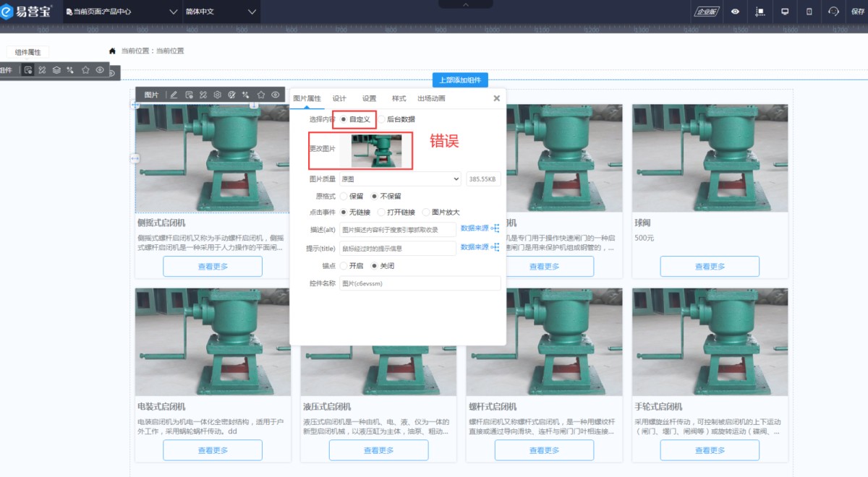Click the 更改图片 thumbnail preview
This screenshot has height=477, width=868.
tap(376, 150)
